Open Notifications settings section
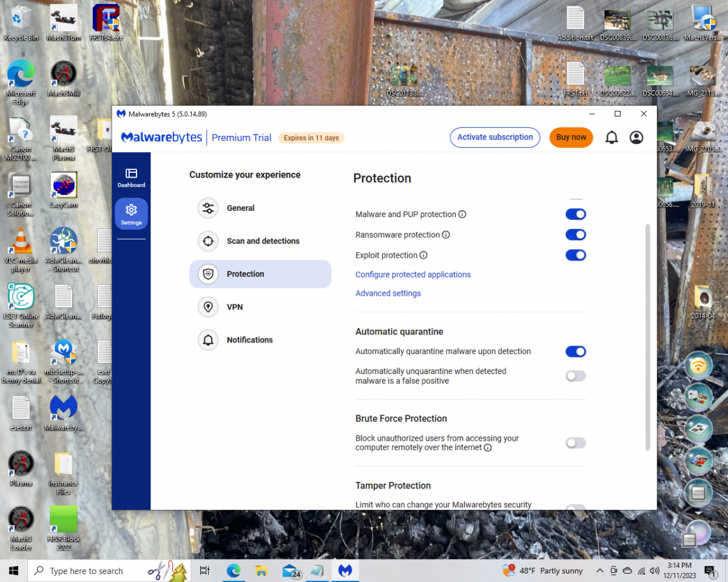728x582 pixels. (260, 340)
